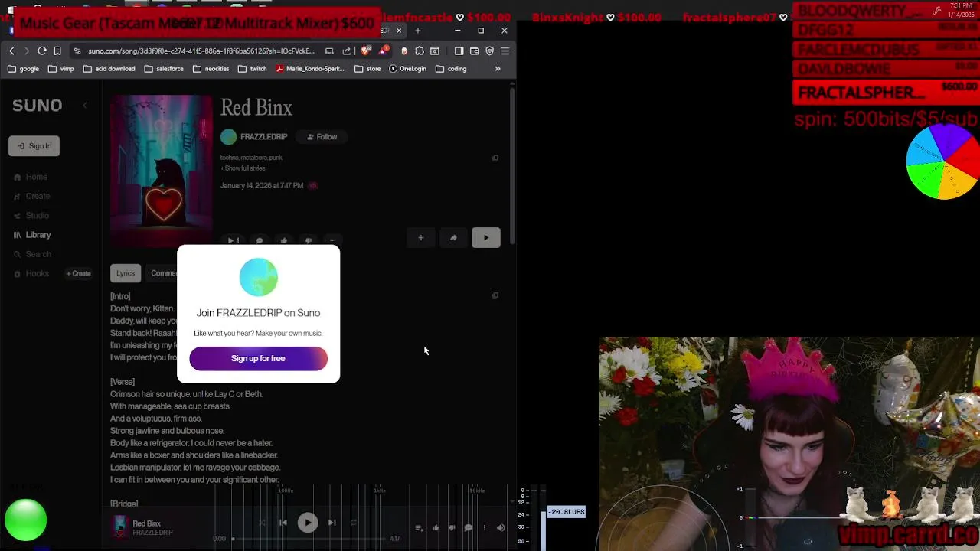Open a new browser tab
The image size is (980, 551).
pos(417,31)
